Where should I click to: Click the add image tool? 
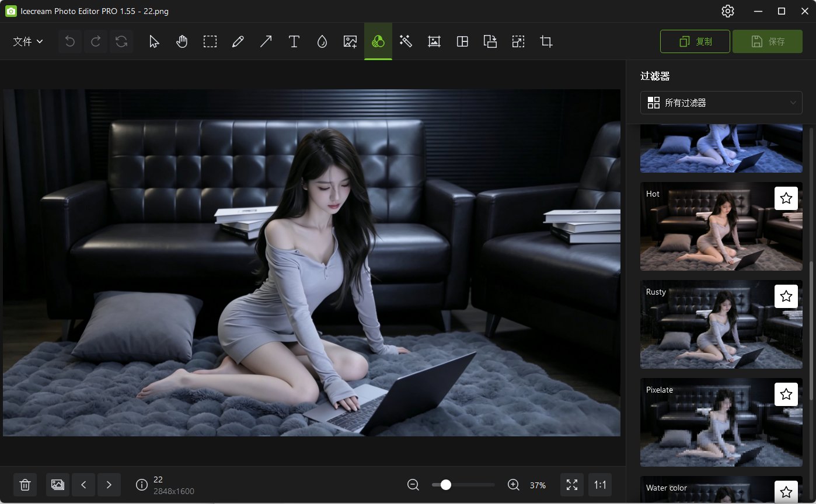[x=350, y=41]
